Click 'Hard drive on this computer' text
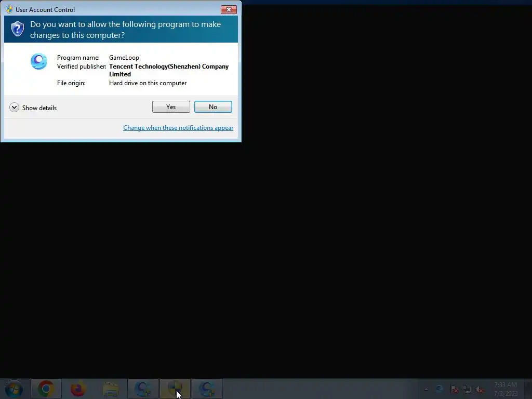Image resolution: width=532 pixels, height=399 pixels. (x=148, y=83)
